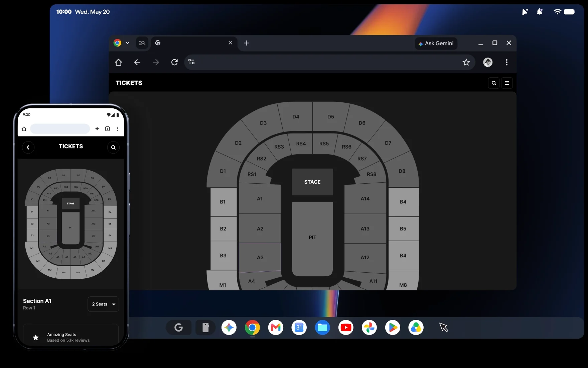This screenshot has width=588, height=368.
Task: Open hamburger menu in tickets header
Action: tap(507, 83)
